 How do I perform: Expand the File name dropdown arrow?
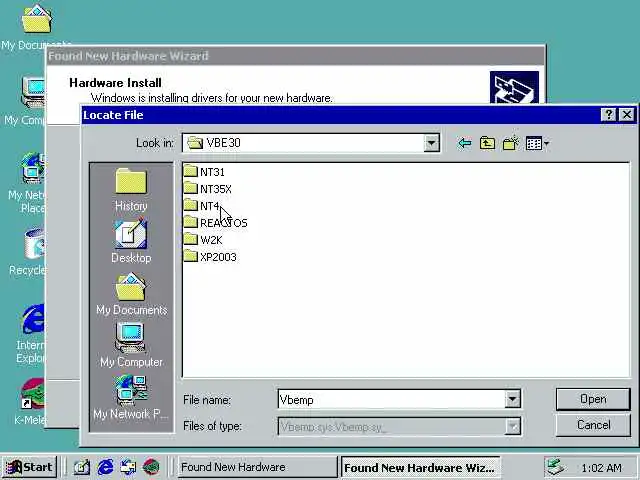512,399
